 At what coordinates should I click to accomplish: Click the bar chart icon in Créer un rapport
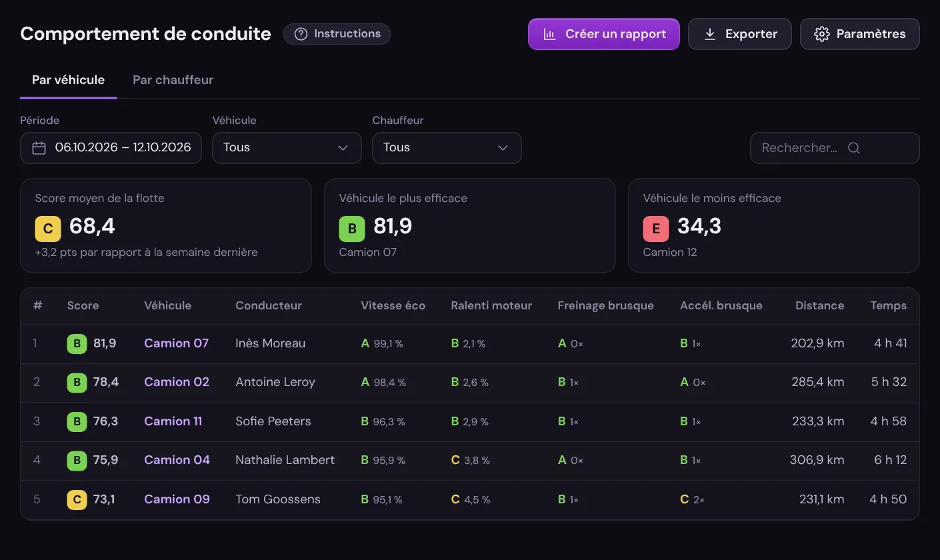click(x=549, y=34)
